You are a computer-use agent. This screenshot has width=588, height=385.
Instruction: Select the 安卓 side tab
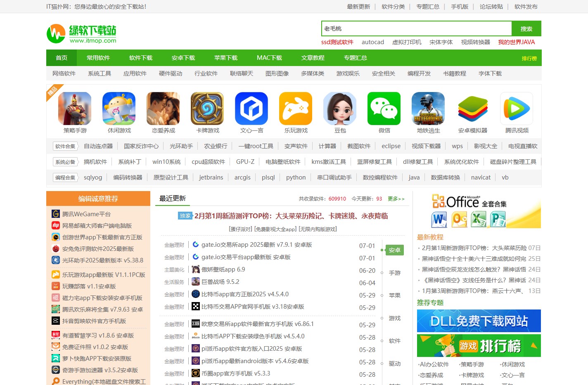(395, 250)
